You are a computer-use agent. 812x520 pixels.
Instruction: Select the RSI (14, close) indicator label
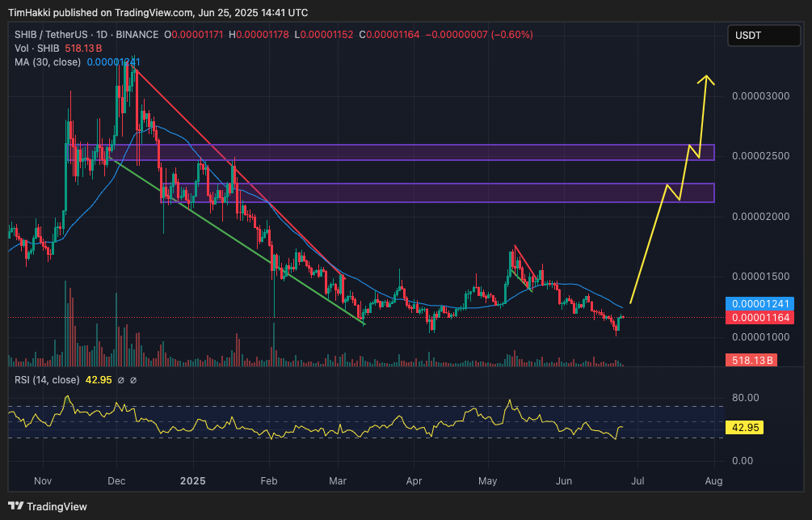(x=47, y=380)
